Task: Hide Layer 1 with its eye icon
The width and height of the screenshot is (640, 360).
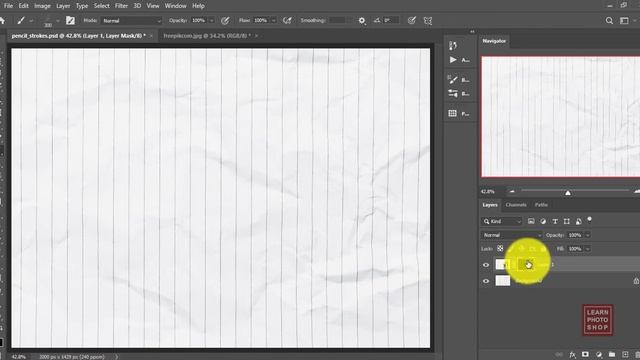Action: coord(486,265)
